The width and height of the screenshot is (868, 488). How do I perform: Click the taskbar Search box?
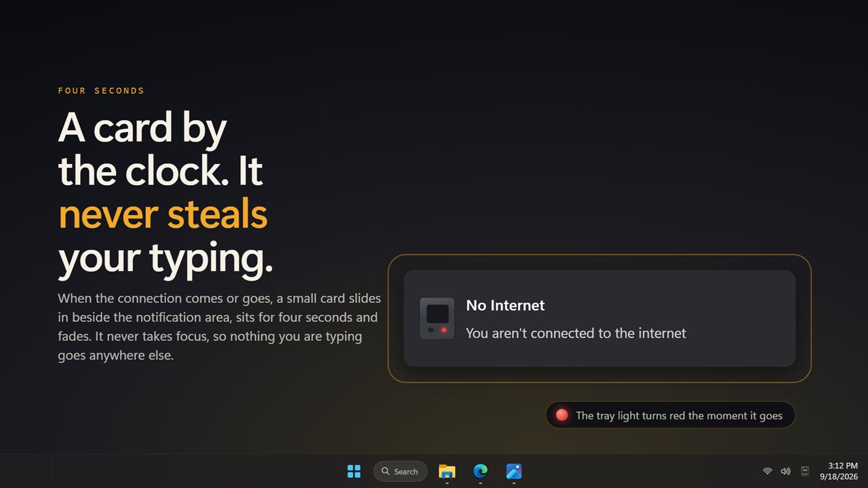pos(400,471)
